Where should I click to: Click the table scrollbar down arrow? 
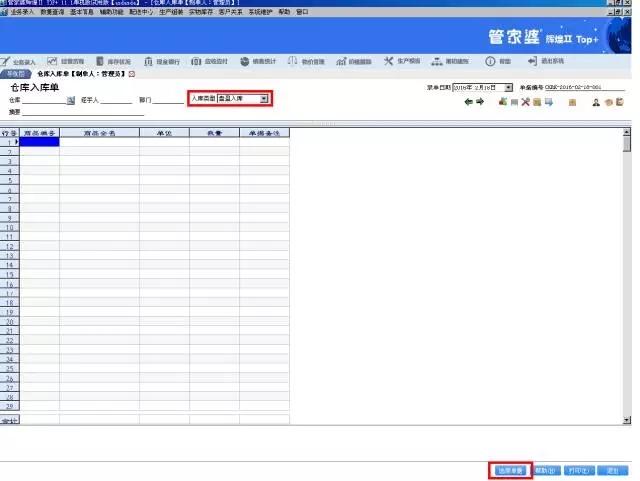[627, 420]
